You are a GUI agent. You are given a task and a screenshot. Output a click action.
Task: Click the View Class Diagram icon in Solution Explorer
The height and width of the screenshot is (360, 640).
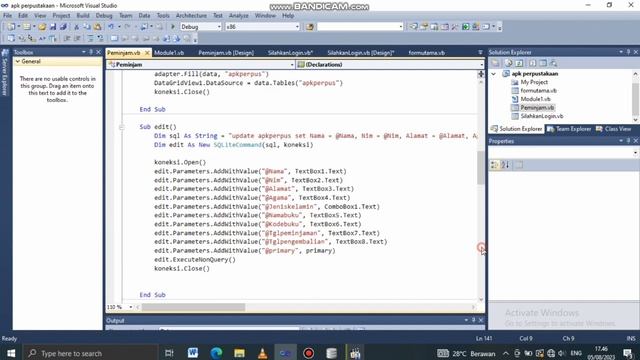[553, 63]
